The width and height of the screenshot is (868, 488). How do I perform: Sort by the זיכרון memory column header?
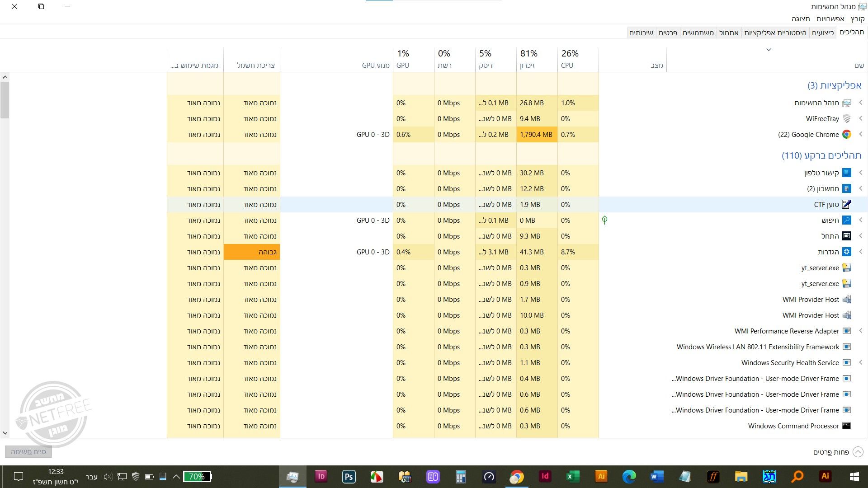click(537, 59)
